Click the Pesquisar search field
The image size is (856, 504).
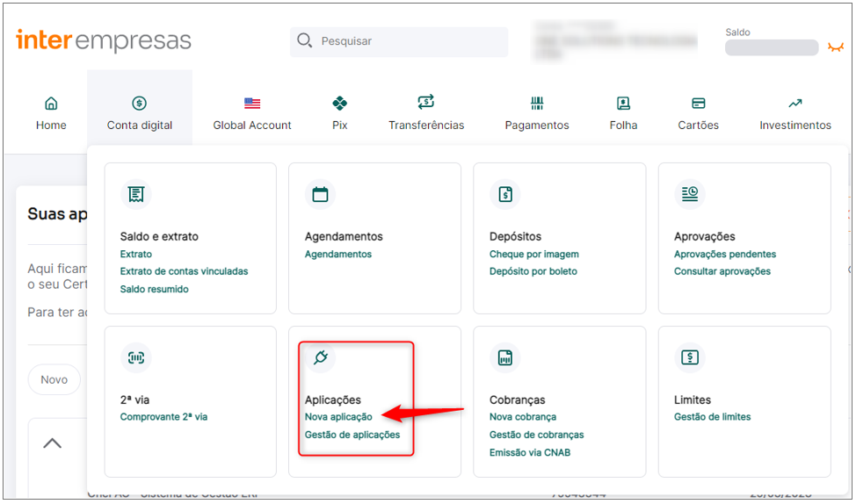[x=399, y=41]
